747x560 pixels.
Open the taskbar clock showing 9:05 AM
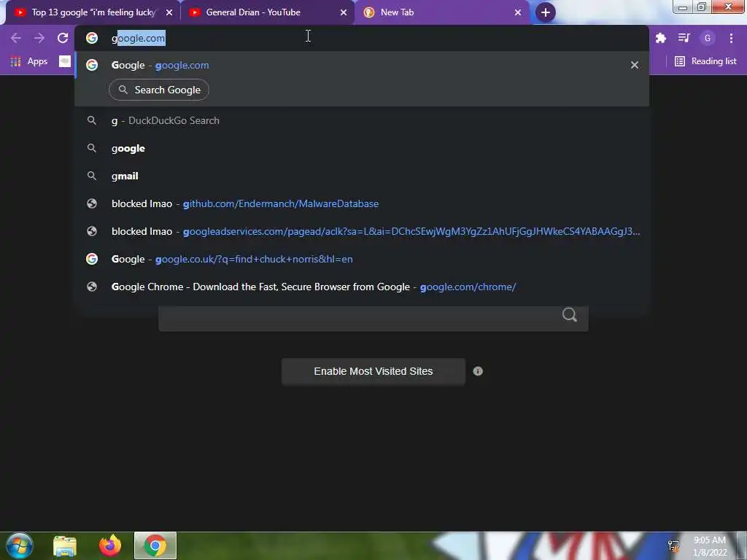[710, 546]
